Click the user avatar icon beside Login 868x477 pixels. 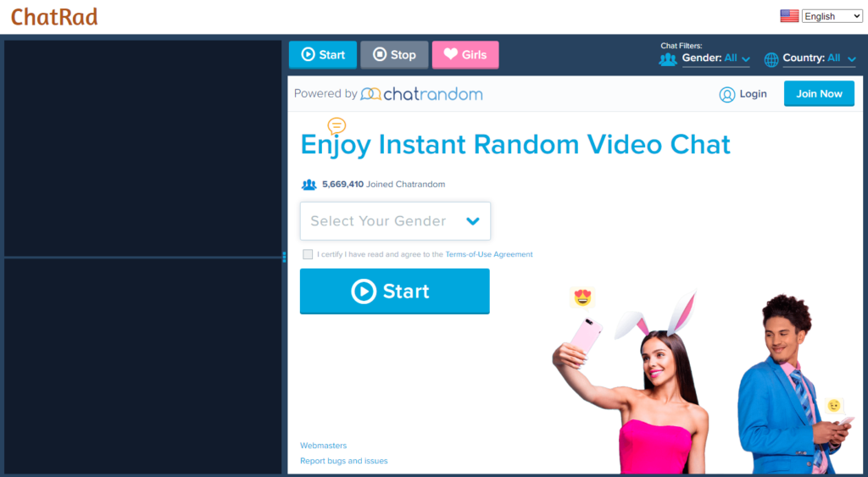726,95
